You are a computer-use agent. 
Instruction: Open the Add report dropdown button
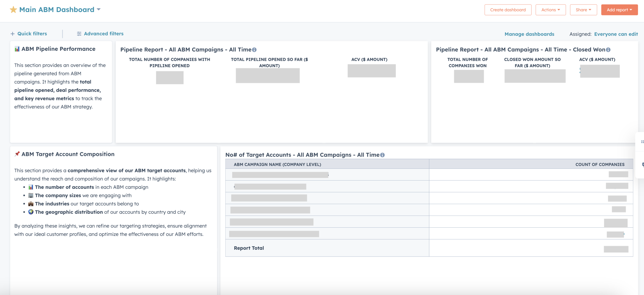(619, 10)
